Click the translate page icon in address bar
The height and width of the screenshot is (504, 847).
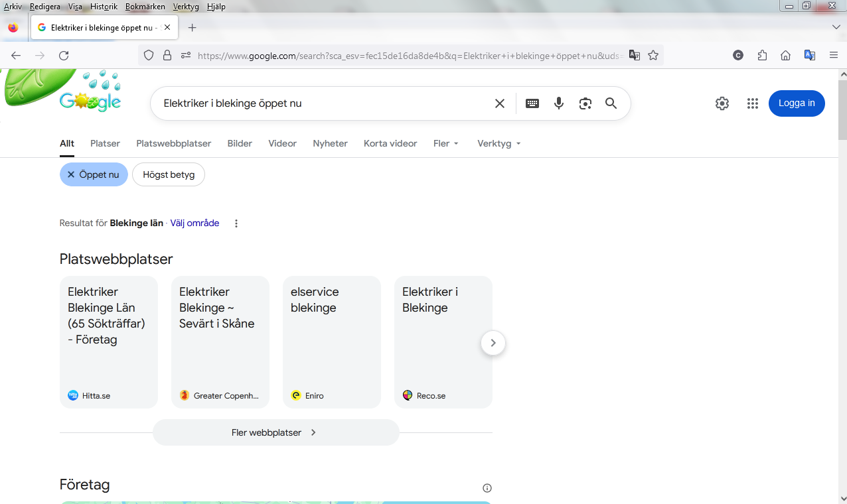[x=635, y=56]
